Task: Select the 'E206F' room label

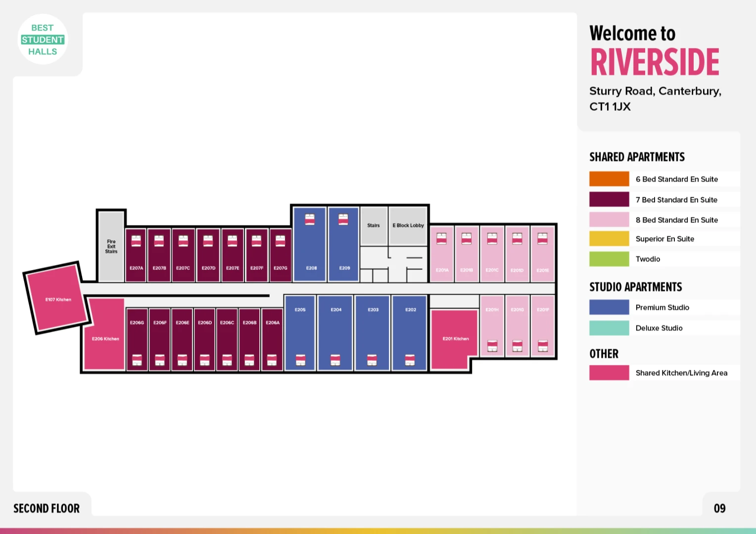Action: coord(160,322)
